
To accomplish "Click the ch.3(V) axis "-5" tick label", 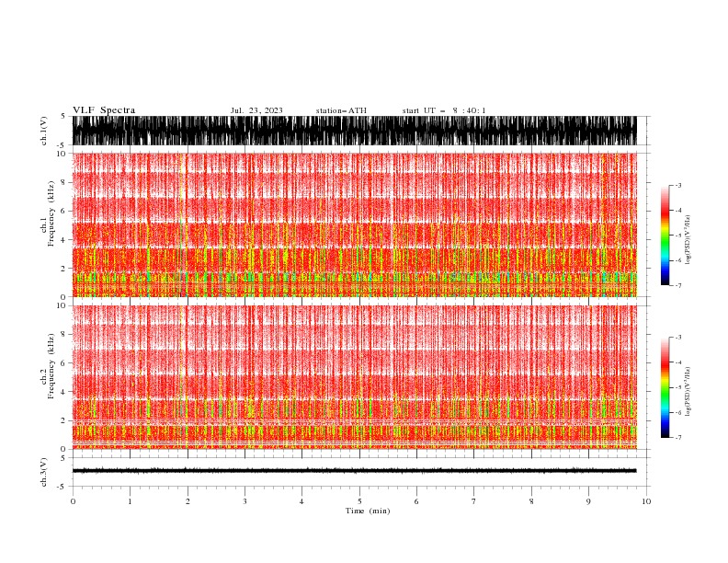I will tap(62, 487).
